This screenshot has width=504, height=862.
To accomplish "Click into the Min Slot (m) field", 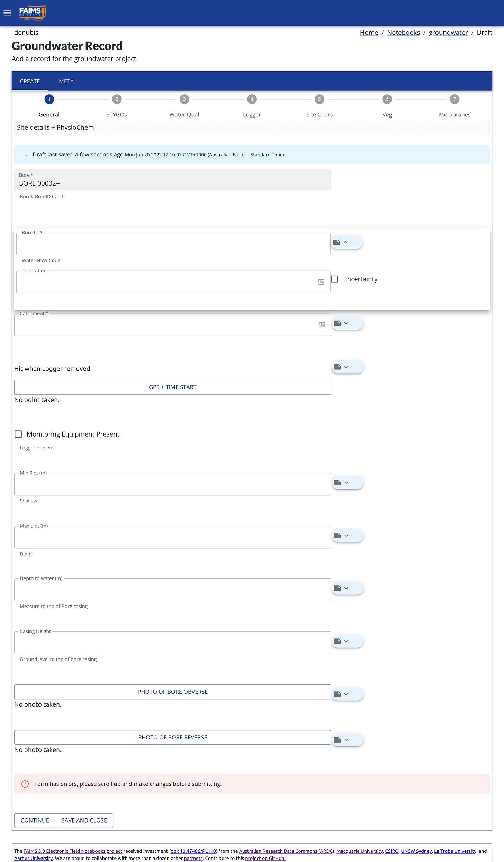I will (x=173, y=484).
